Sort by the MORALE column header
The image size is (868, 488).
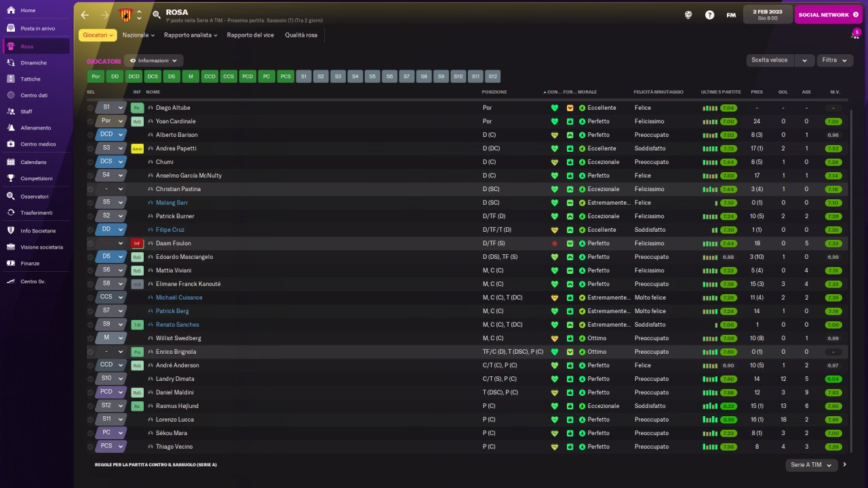(x=587, y=92)
